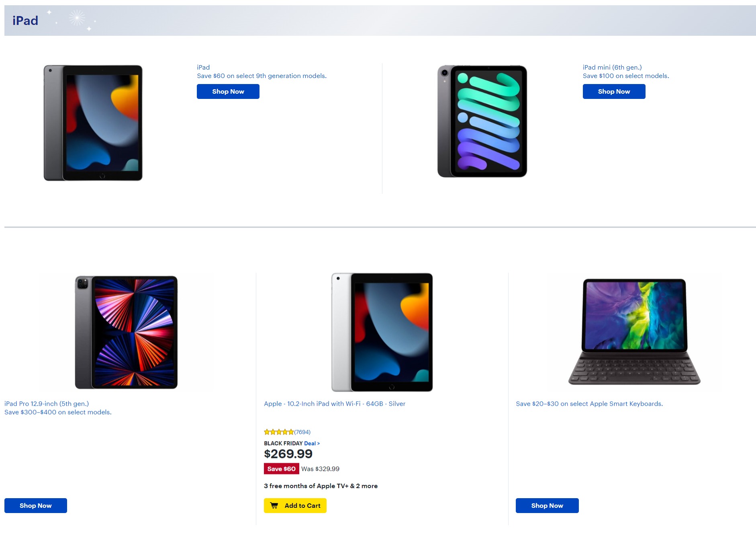756x544 pixels.
Task: Select the iPad Pro 12.9-inch product image
Action: coord(126,332)
